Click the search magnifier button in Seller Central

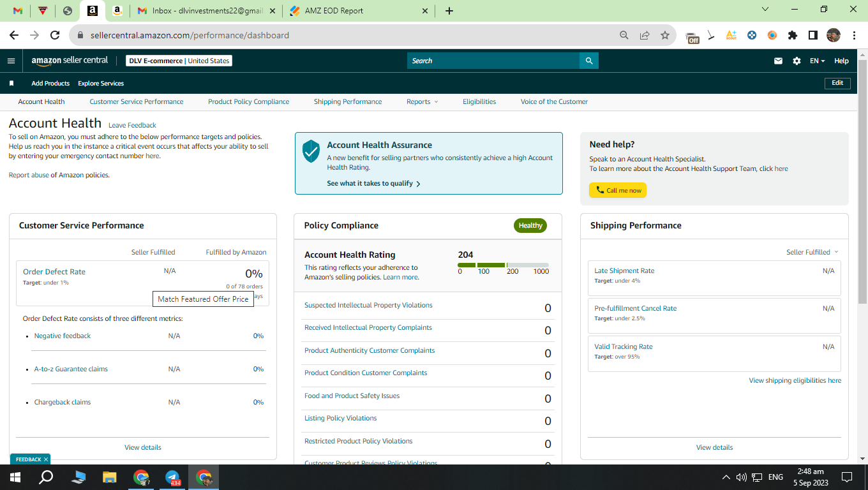click(x=589, y=61)
